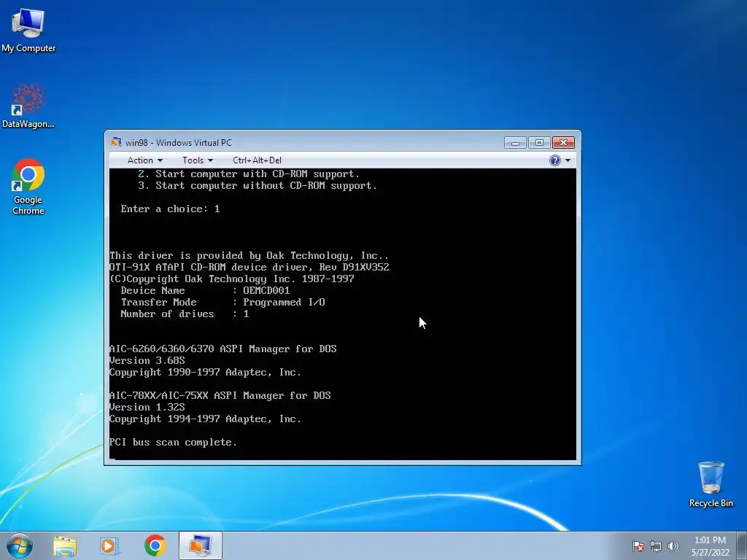The image size is (747, 560).
Task: Open Action Center flag in tray
Action: click(x=638, y=546)
